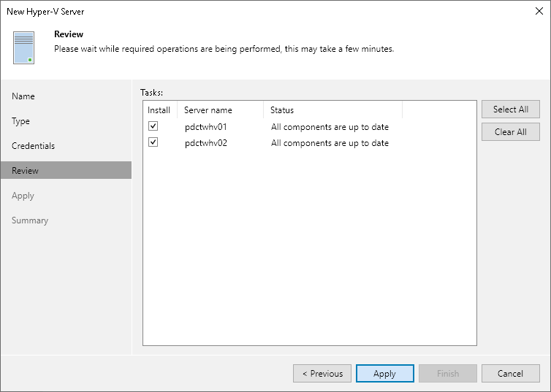Viewport: 551px width, 392px height.
Task: Select server name pdctwhv01
Action: [x=206, y=127]
